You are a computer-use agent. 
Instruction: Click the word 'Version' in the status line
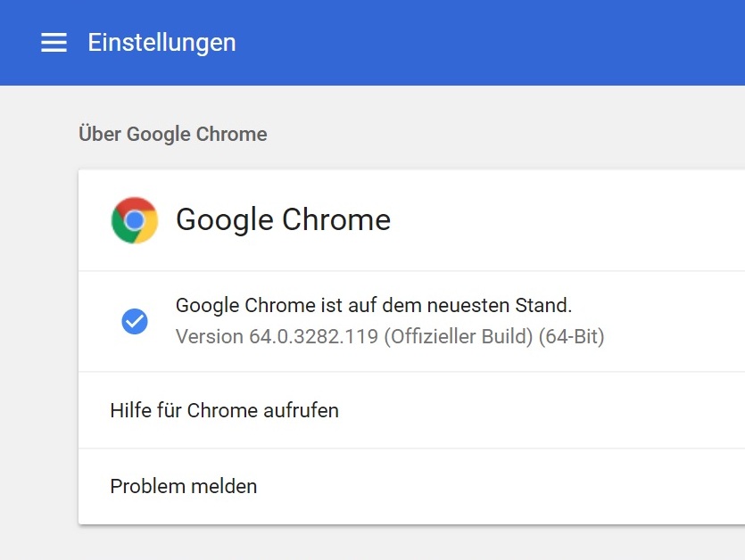coord(209,337)
